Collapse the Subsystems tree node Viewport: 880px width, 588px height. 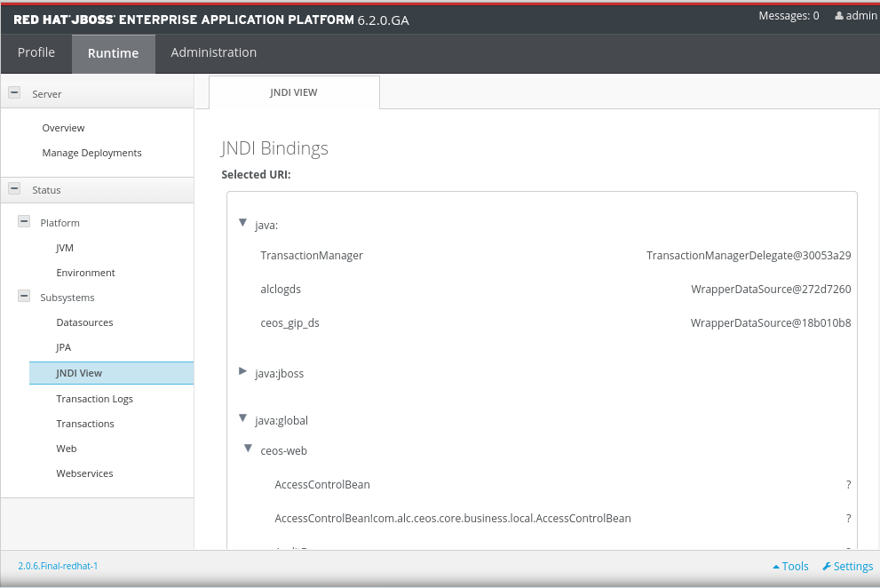(x=24, y=296)
